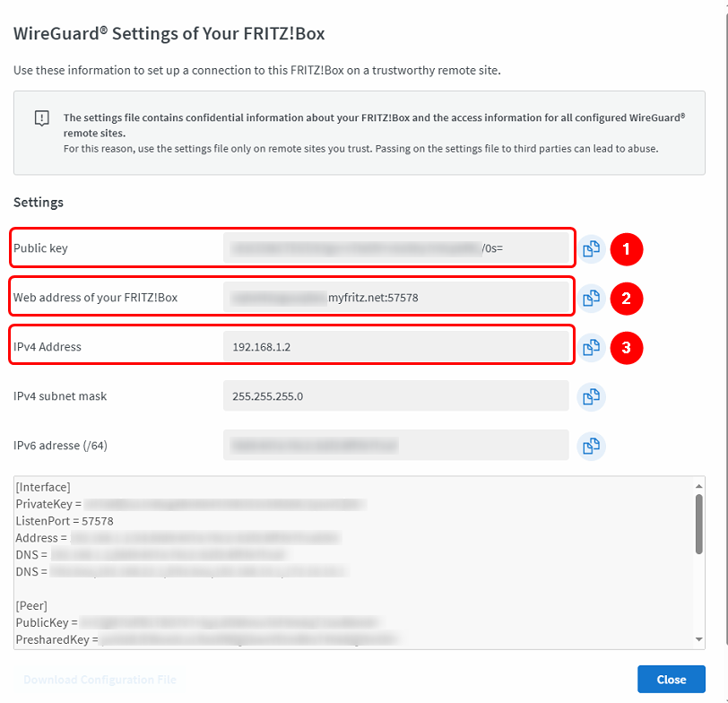Close the WireGuard settings dialog
728x703 pixels.
671,680
